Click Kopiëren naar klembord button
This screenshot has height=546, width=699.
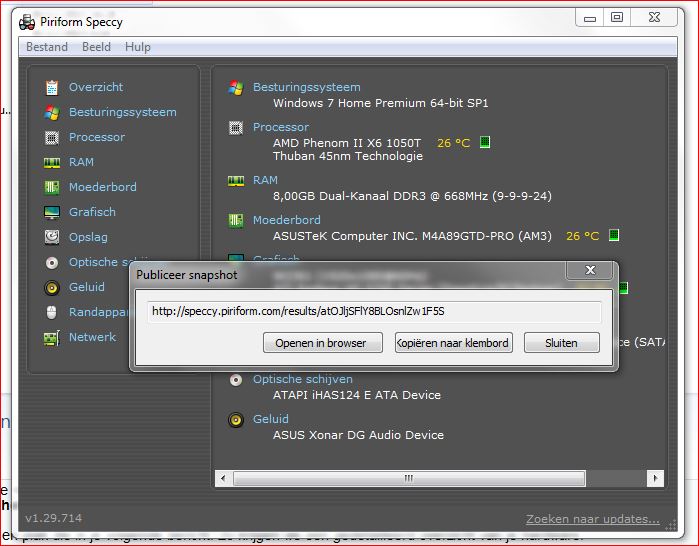pyautogui.click(x=454, y=343)
